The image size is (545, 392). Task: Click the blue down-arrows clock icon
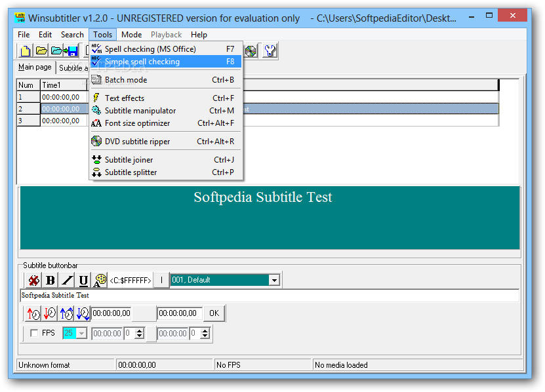pyautogui.click(x=83, y=314)
